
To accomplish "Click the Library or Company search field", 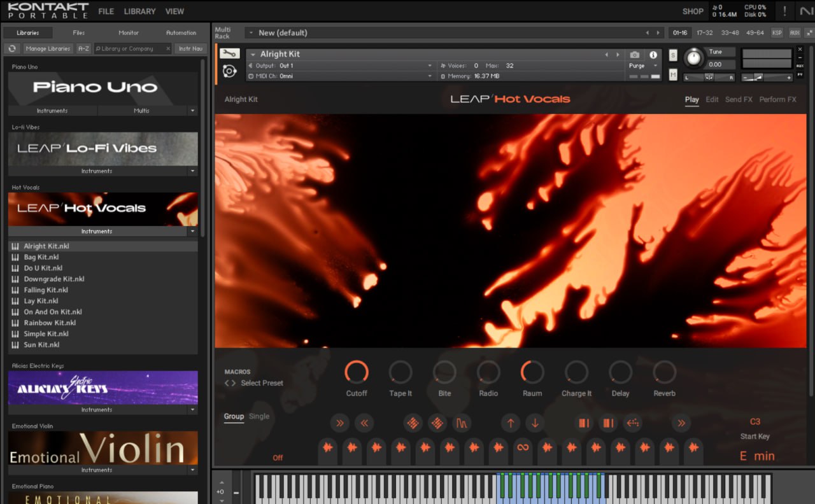I will coord(132,48).
